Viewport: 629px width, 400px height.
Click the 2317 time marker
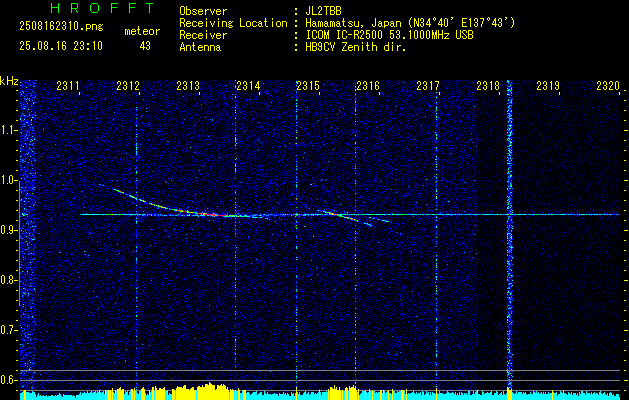point(428,85)
